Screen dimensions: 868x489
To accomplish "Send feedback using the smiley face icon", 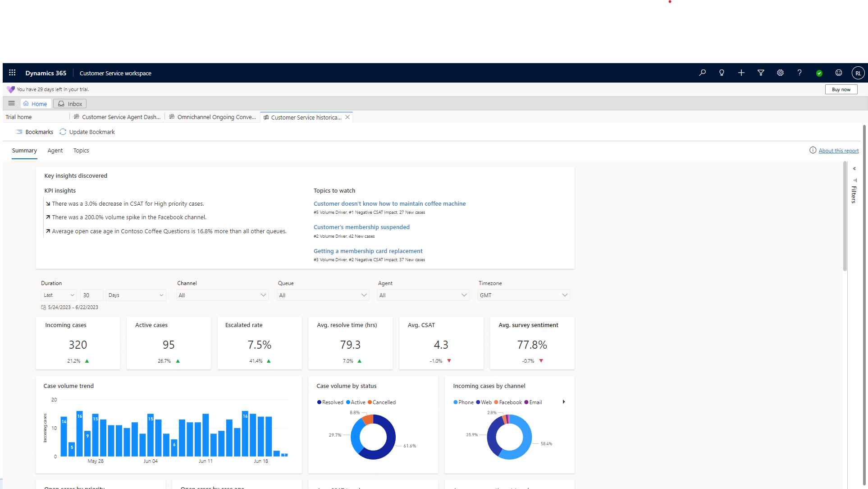I will tap(839, 73).
